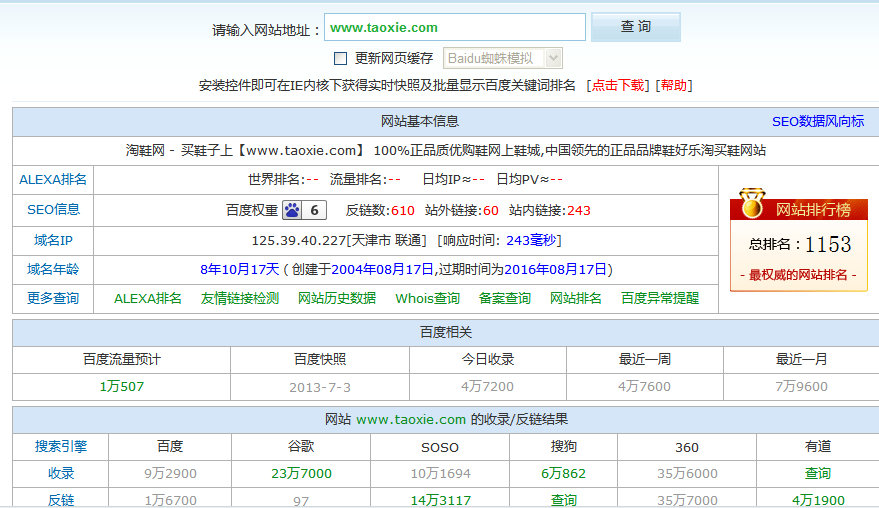Open SEO数据风向标 link
Image resolution: width=879 pixels, height=508 pixels.
coord(817,121)
